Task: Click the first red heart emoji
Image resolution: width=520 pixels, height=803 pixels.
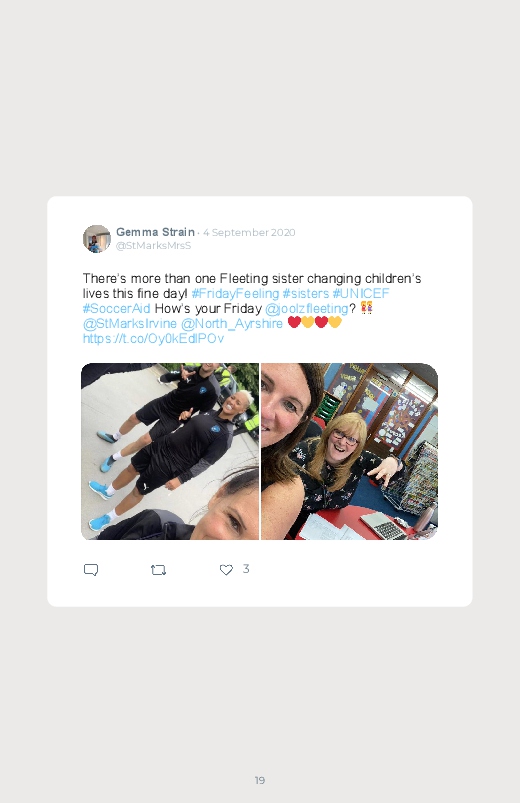Action: (294, 323)
